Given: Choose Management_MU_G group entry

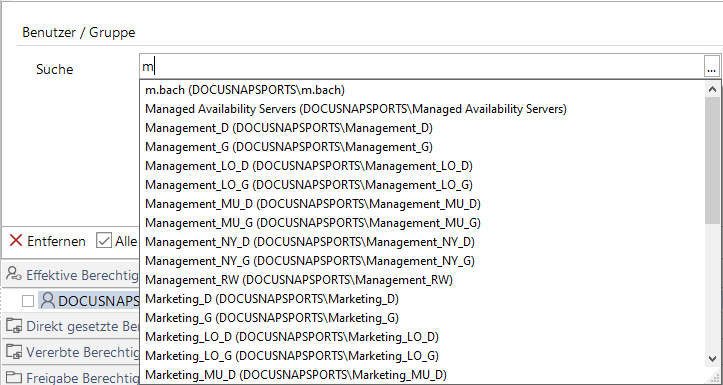Looking at the screenshot, I should [313, 223].
